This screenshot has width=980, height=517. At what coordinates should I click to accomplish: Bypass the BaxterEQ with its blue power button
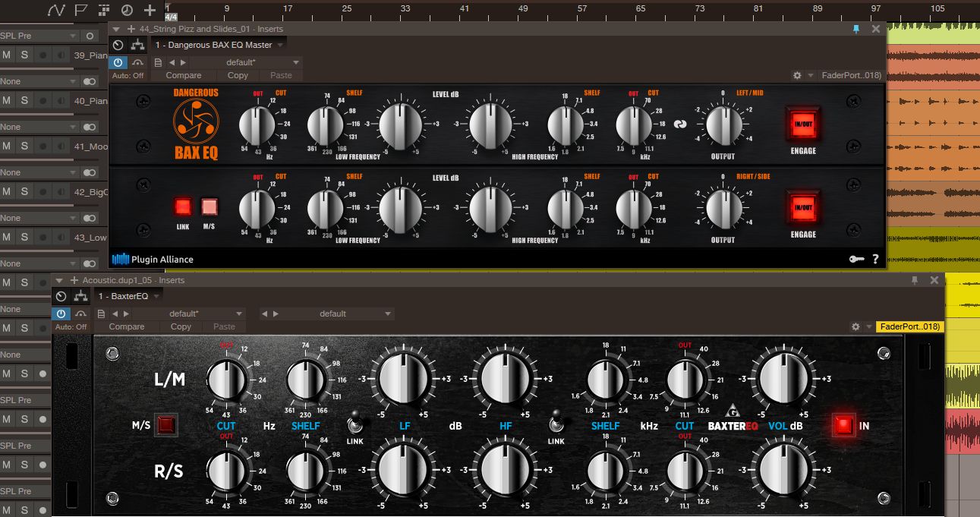[x=61, y=314]
